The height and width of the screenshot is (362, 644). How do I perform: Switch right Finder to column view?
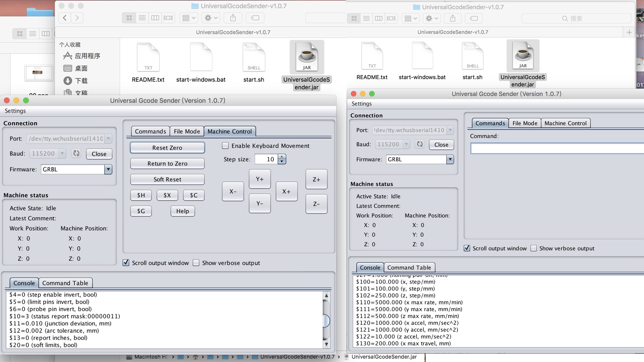(x=379, y=18)
